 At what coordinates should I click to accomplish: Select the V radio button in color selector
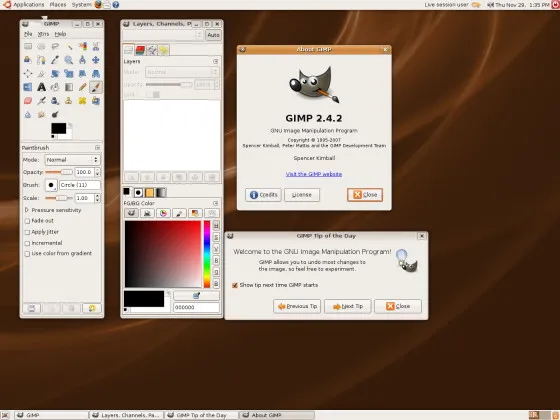216,249
